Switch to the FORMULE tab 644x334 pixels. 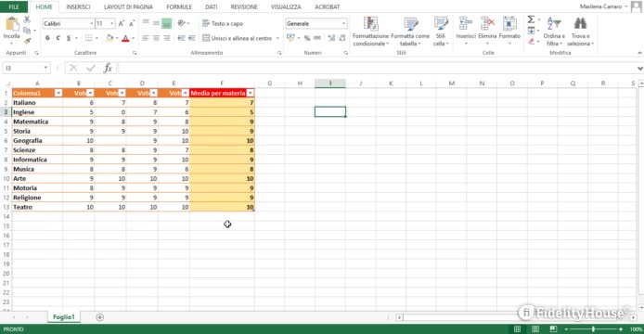pos(179,7)
